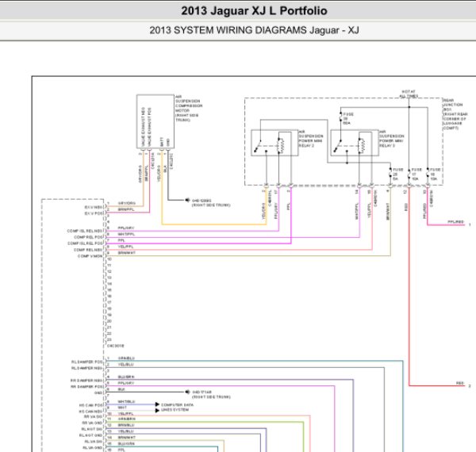Click the G4D128BS ground reference text
This screenshot has height=452, width=476.
(202, 201)
